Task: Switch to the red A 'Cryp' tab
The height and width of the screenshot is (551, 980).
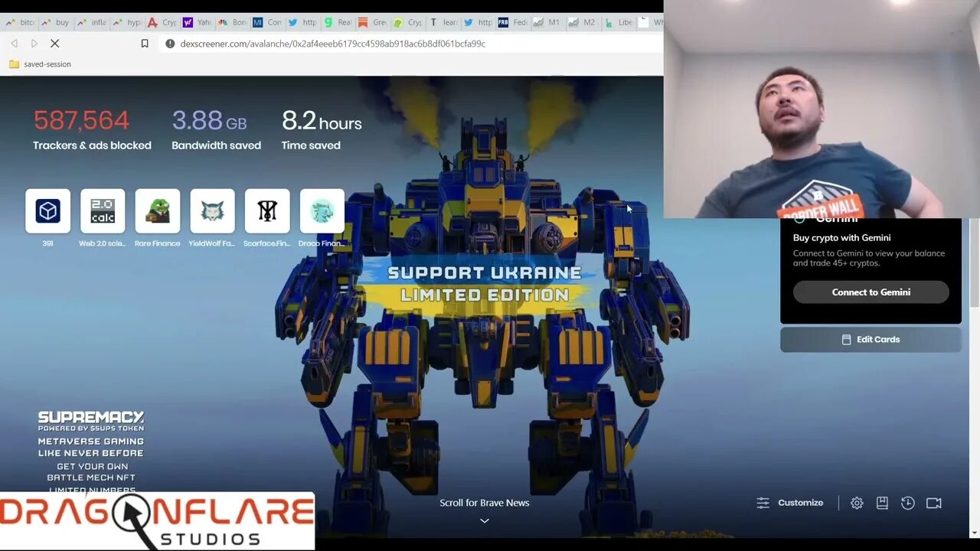Action: 162,22
